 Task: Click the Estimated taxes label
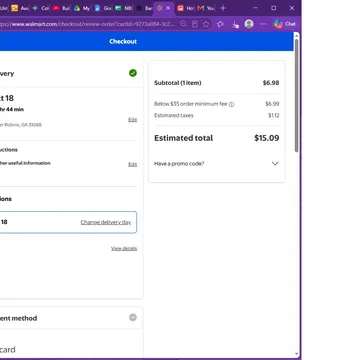tap(174, 116)
